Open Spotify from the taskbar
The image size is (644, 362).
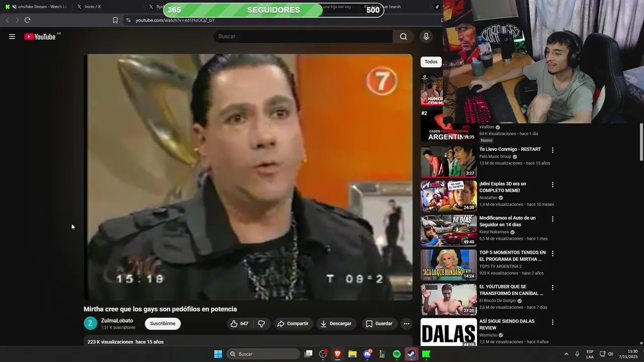396,354
